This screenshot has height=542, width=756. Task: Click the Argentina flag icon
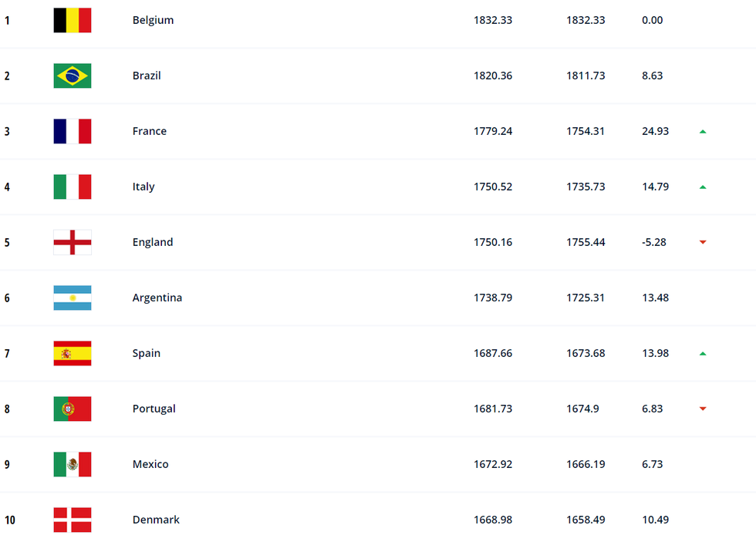tap(73, 298)
